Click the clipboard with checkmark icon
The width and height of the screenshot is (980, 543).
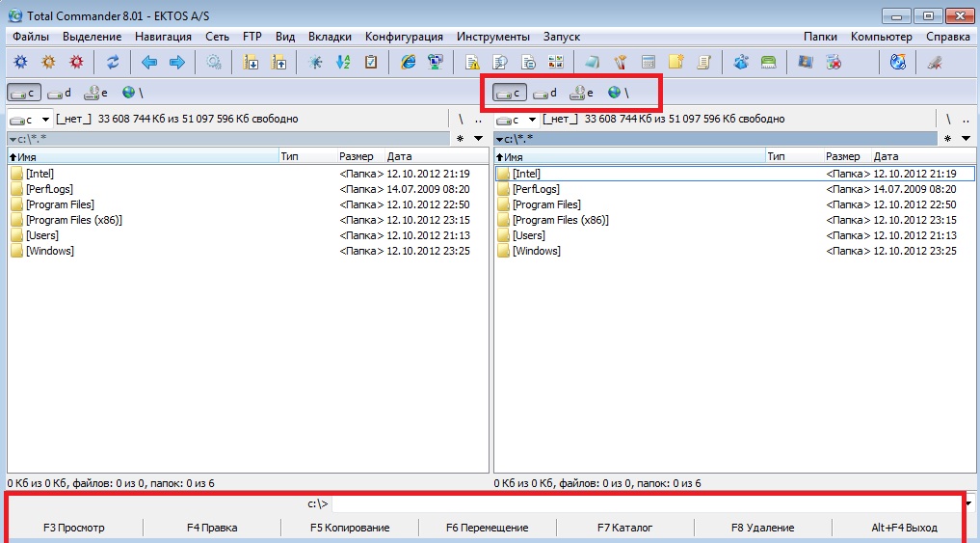click(371, 62)
